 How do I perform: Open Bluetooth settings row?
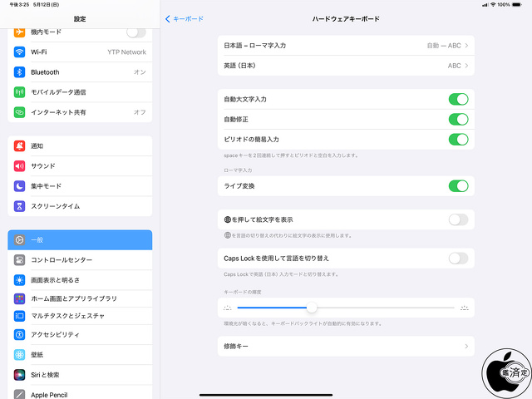80,72
